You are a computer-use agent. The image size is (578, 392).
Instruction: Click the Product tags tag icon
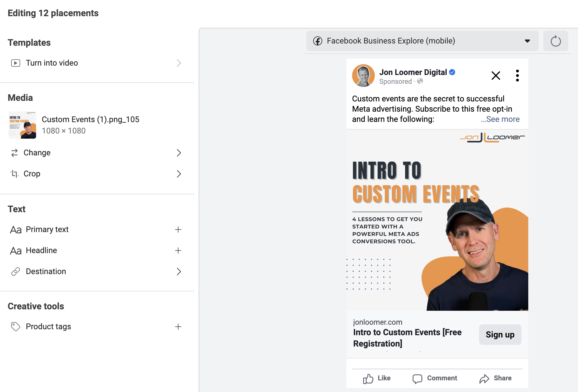point(15,327)
